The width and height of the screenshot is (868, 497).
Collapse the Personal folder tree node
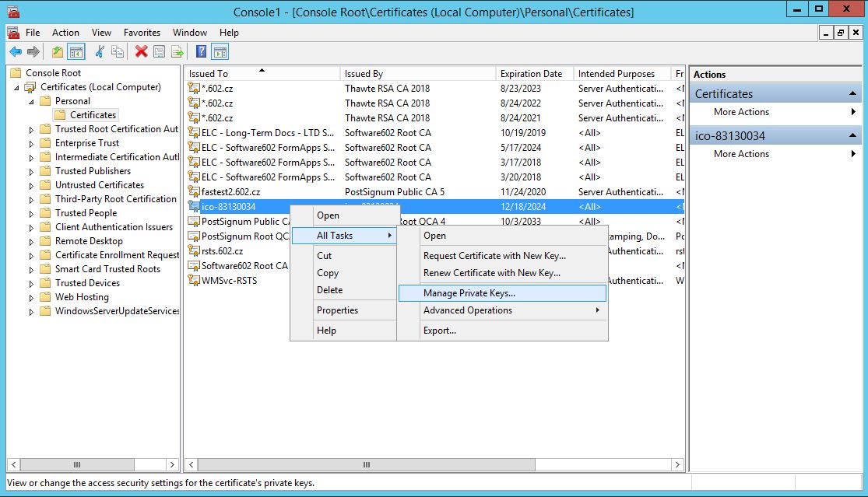[32, 102]
